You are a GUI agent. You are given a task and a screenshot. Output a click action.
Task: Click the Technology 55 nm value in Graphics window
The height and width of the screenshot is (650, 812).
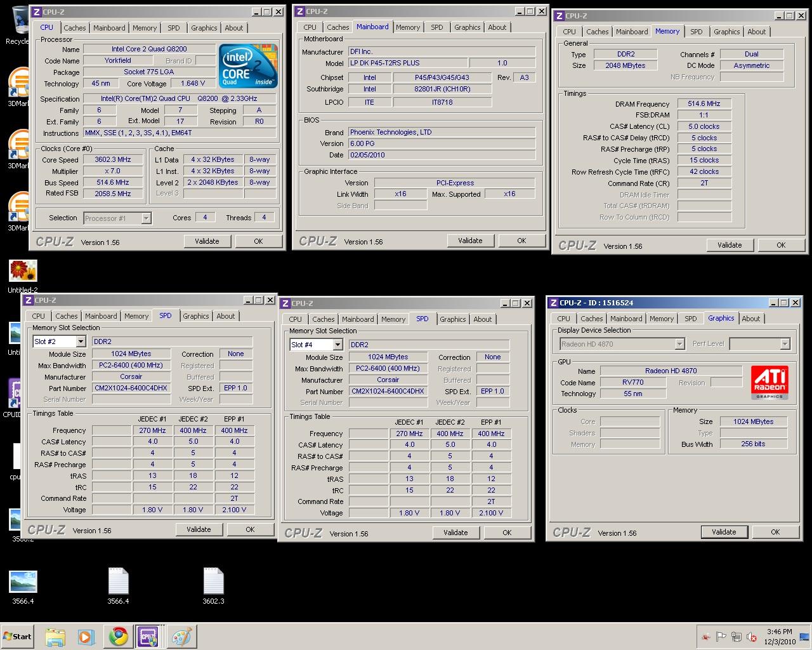632,394
